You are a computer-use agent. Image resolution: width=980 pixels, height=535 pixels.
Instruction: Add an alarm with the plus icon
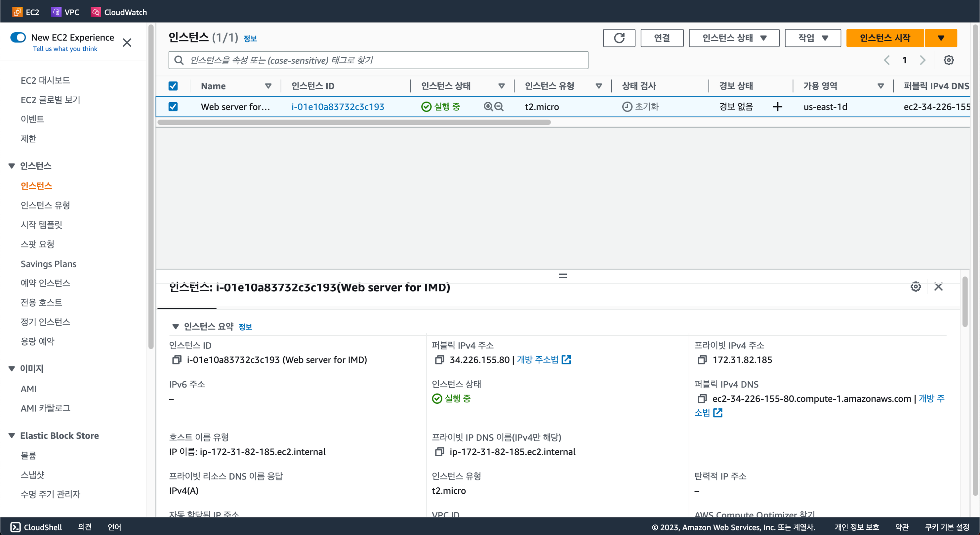coord(777,106)
